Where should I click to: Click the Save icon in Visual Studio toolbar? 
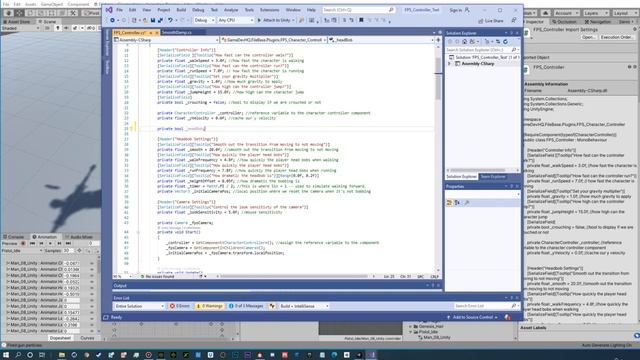point(153,20)
